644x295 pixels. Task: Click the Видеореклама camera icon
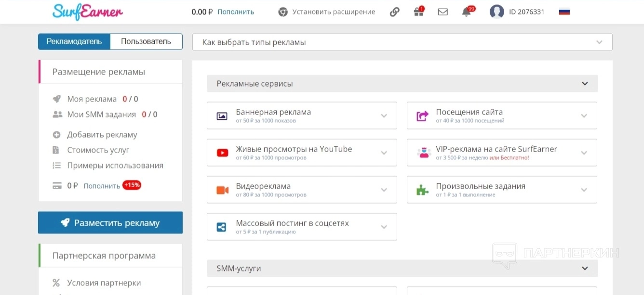pos(222,190)
